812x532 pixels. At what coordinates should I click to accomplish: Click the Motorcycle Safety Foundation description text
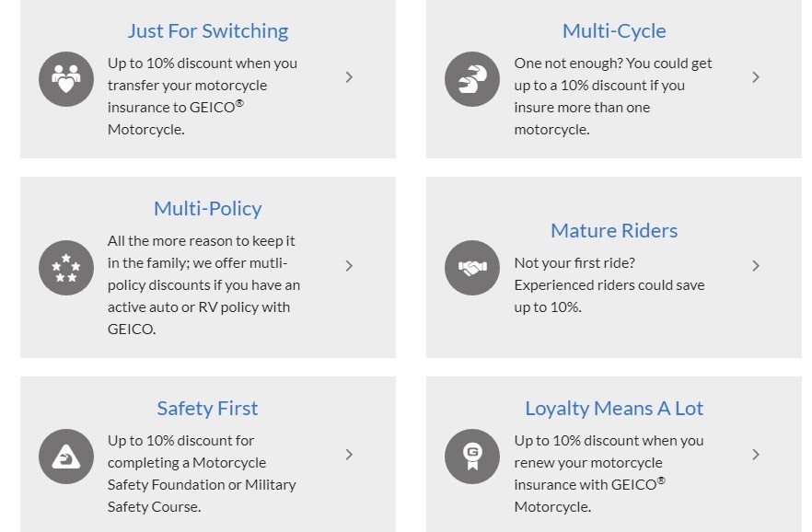[x=202, y=473]
